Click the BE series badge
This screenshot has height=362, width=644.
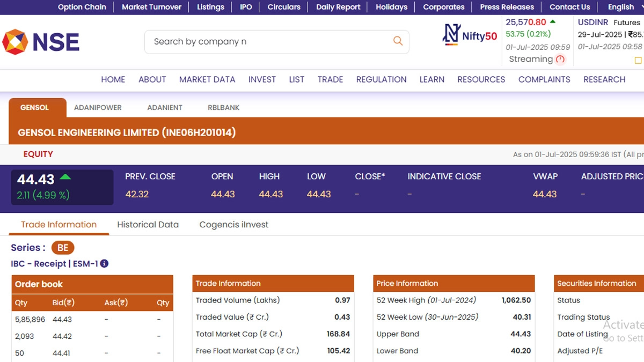63,248
